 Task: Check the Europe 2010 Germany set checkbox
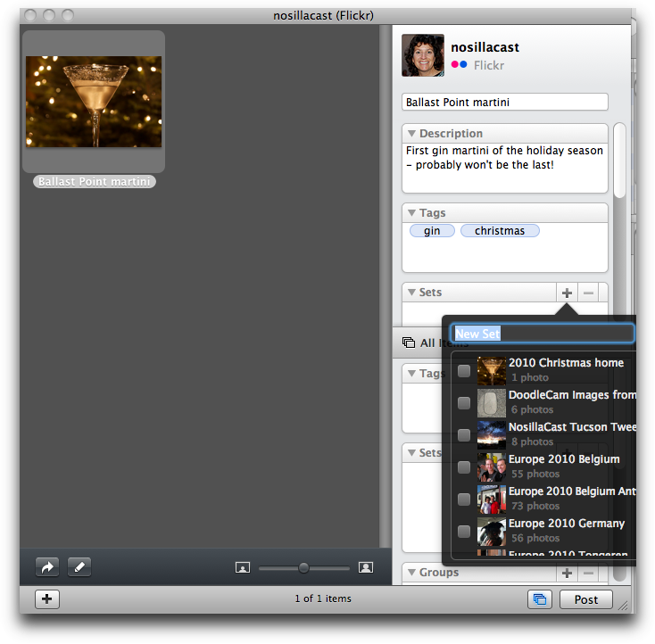[464, 532]
